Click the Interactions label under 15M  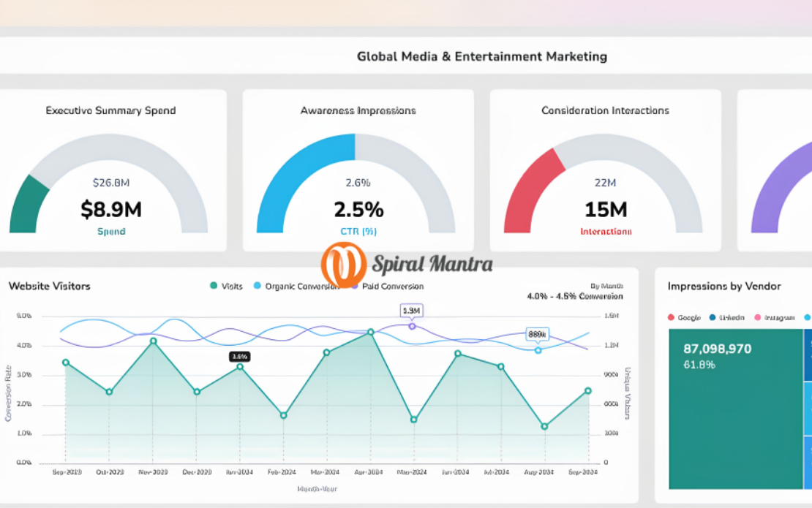pos(605,231)
